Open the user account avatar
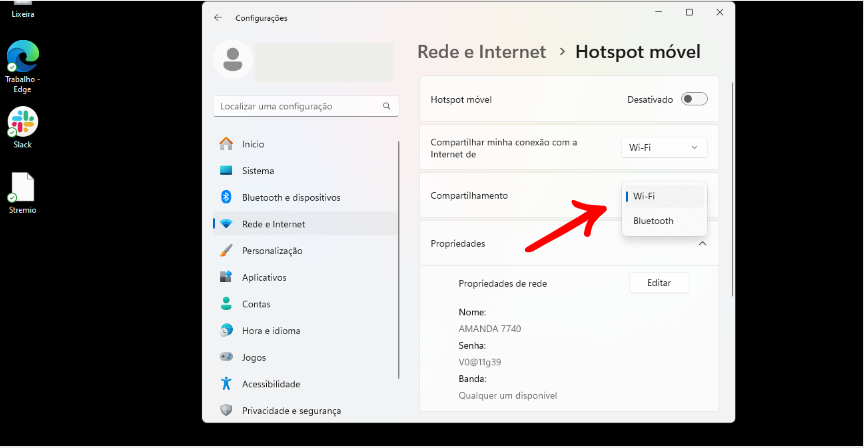 (233, 60)
